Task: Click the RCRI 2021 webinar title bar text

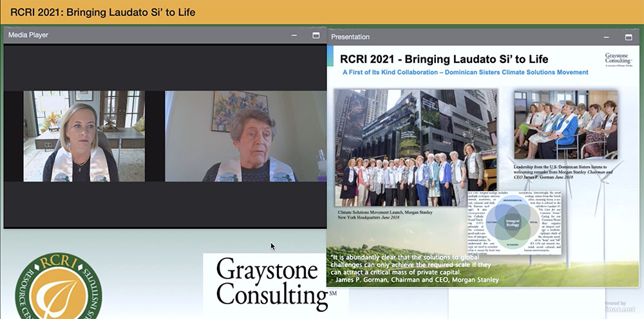Action: tap(102, 12)
